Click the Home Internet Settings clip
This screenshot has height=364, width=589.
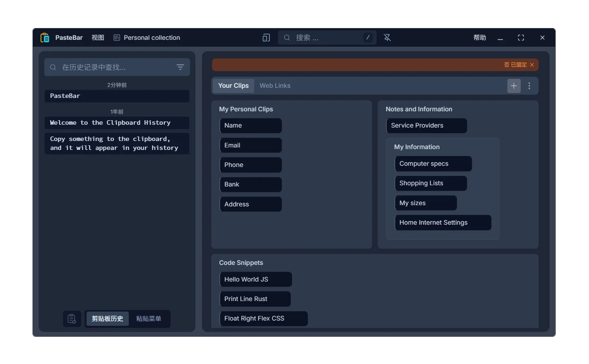[443, 223]
